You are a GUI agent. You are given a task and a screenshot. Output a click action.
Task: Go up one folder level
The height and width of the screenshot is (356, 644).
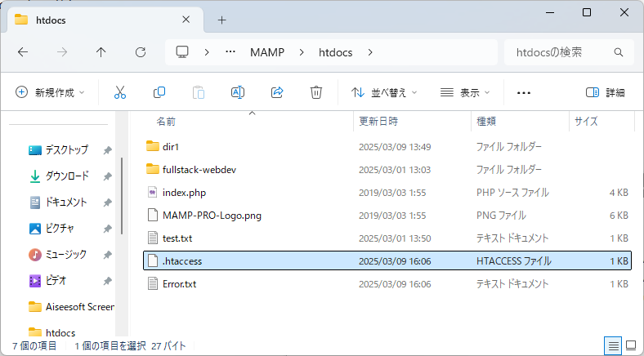click(101, 52)
